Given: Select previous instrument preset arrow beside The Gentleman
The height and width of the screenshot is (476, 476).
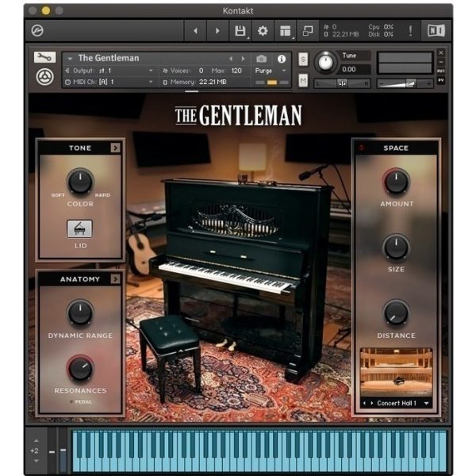Looking at the screenshot, I should click(x=231, y=59).
